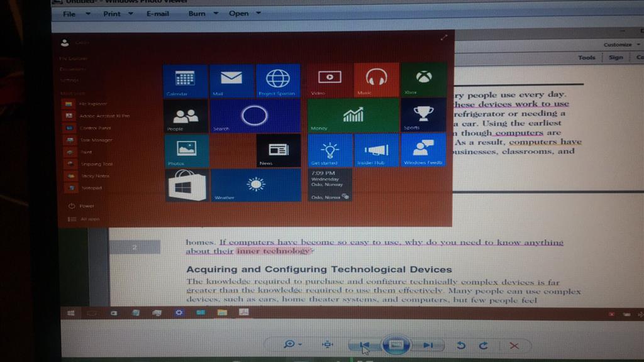The width and height of the screenshot is (644, 362).
Task: Select Task Manager in most used list
Action: pyautogui.click(x=88, y=140)
